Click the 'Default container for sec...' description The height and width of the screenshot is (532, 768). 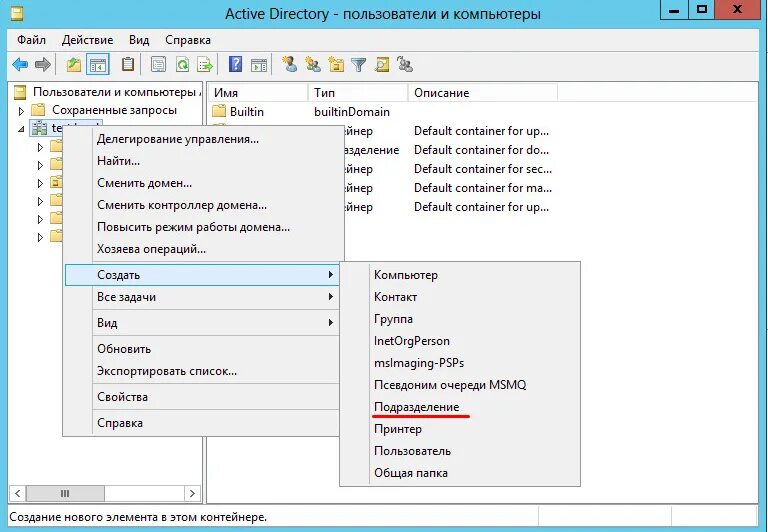[x=482, y=169]
